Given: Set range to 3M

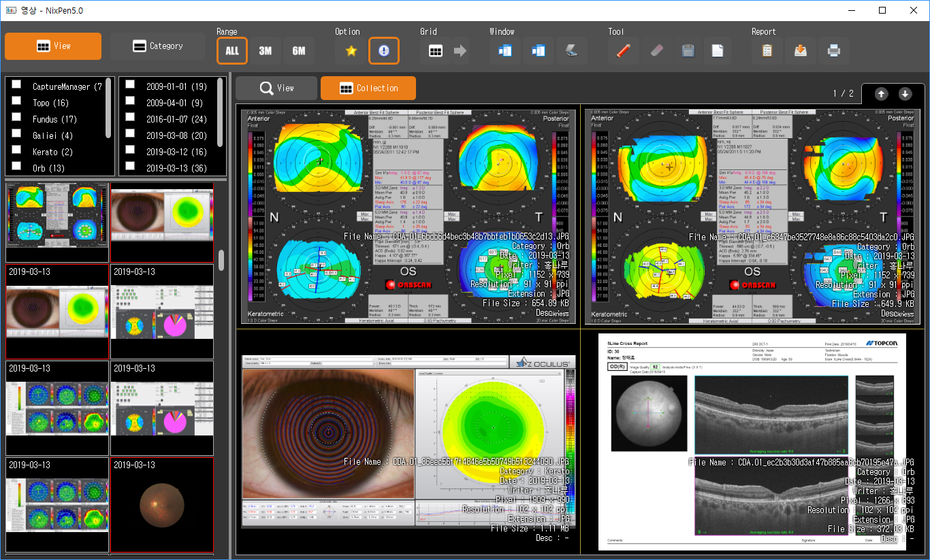Looking at the screenshot, I should click(x=265, y=51).
